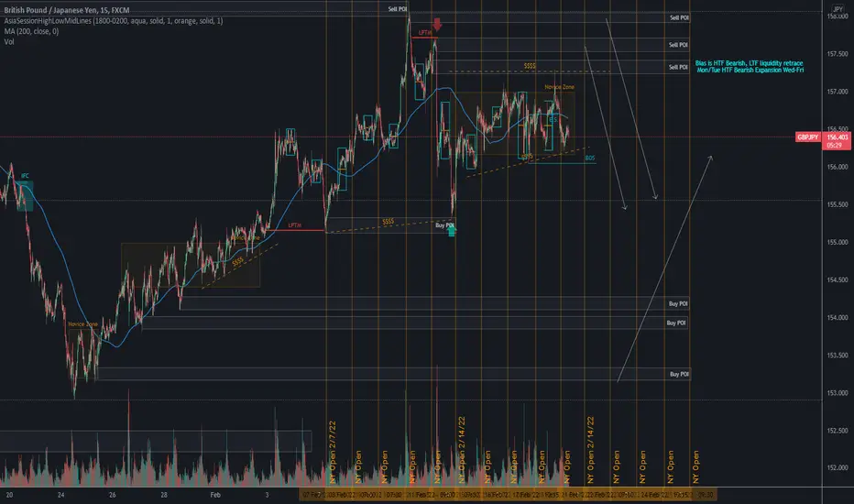Select the 'Bias is HTF Bearish' text note
The width and height of the screenshot is (854, 504).
pos(750,67)
